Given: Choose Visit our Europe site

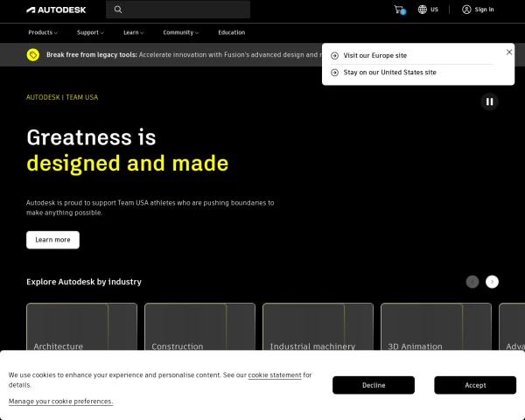Looking at the screenshot, I should [375, 56].
